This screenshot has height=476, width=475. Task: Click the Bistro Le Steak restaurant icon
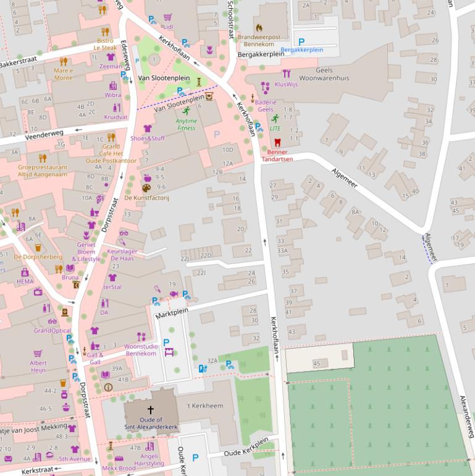pos(105,32)
